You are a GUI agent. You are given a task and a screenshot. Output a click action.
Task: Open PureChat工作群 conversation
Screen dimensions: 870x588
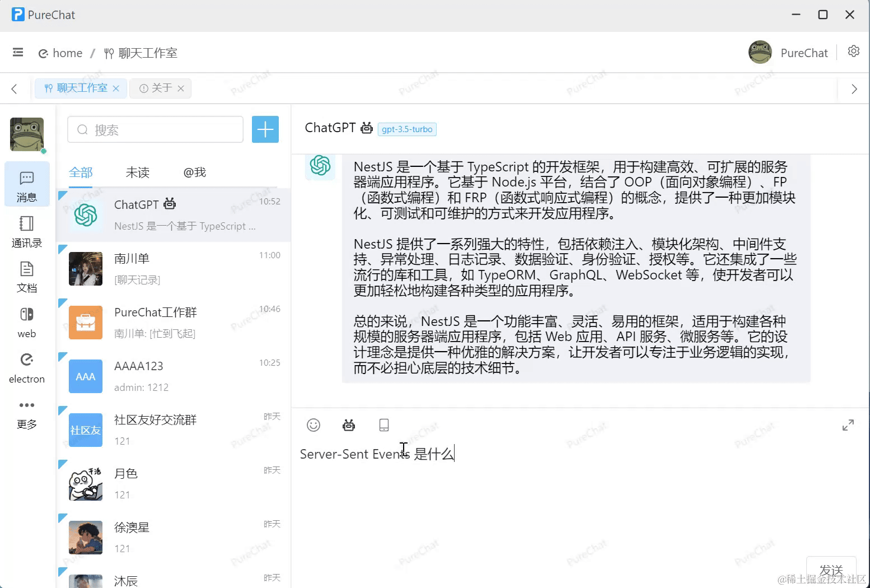tap(174, 323)
